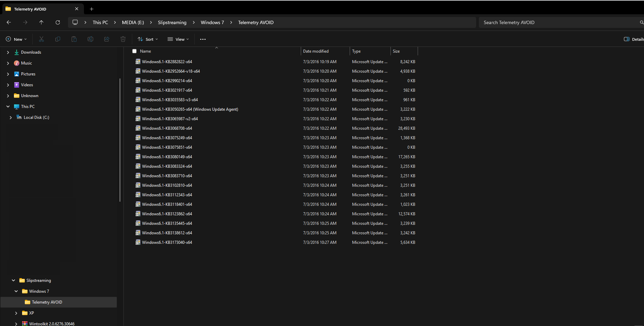Click the Copy icon in toolbar
The width and height of the screenshot is (644, 326).
(58, 39)
